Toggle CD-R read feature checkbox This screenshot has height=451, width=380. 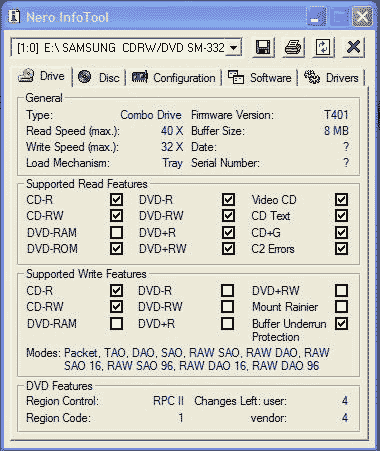click(x=116, y=200)
